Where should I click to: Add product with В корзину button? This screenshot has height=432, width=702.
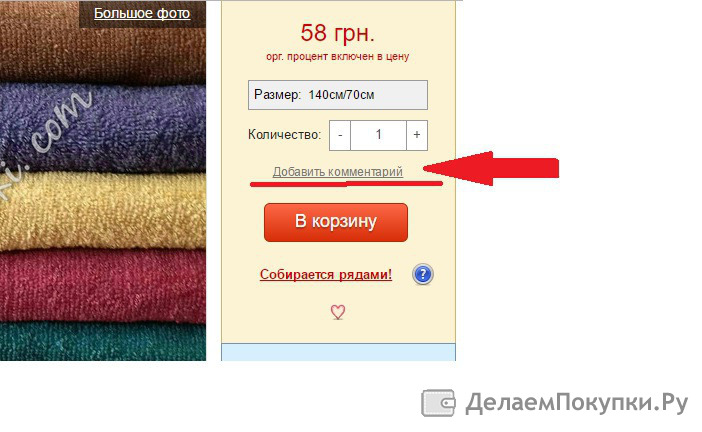tap(336, 222)
